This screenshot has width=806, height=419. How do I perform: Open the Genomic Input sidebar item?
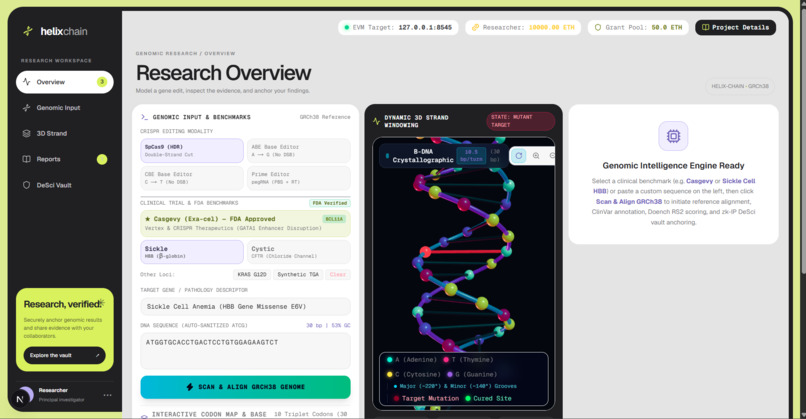64,107
